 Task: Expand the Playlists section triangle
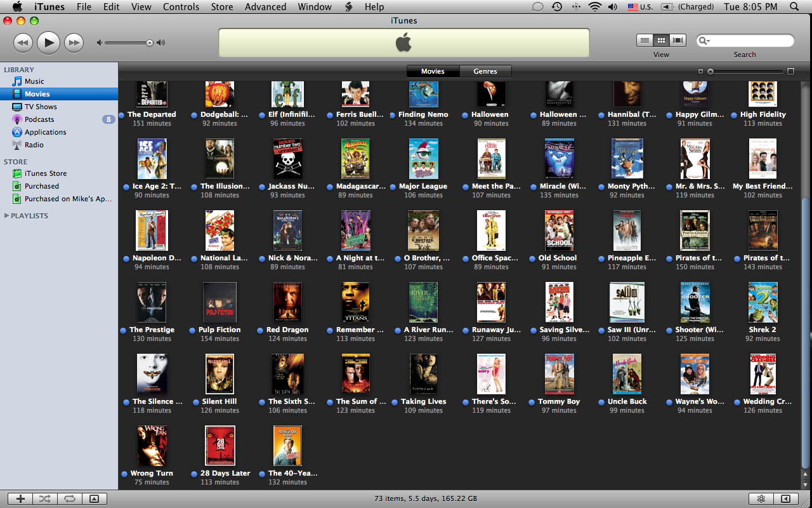[x=6, y=216]
